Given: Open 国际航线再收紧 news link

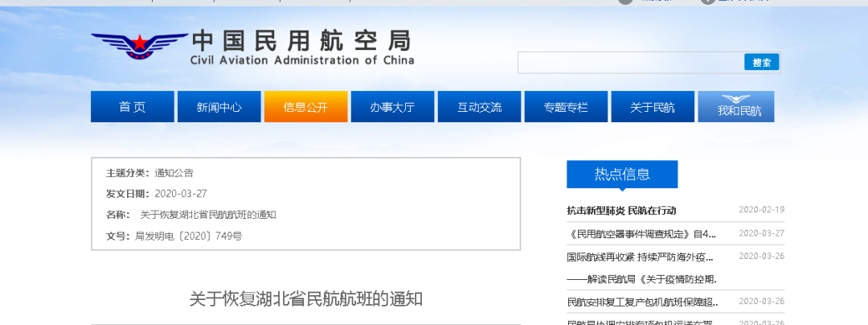Looking at the screenshot, I should (640, 257).
